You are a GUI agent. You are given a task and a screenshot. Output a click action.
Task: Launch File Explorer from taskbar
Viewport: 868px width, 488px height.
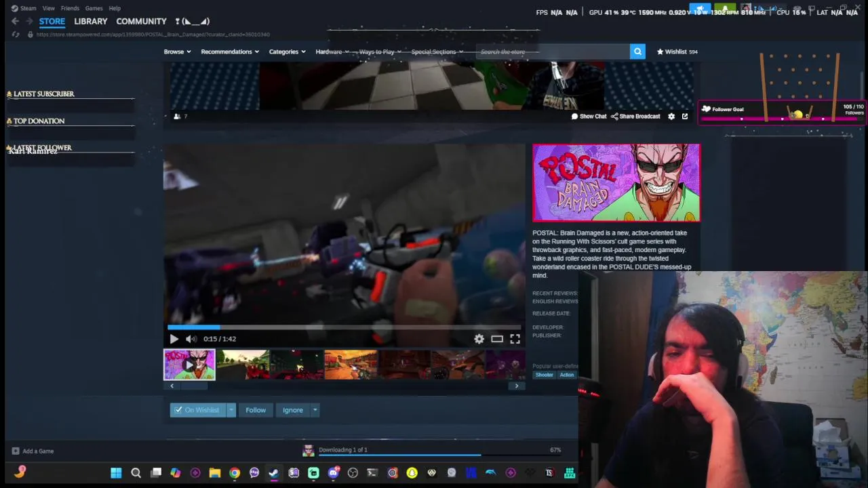pos(215,473)
